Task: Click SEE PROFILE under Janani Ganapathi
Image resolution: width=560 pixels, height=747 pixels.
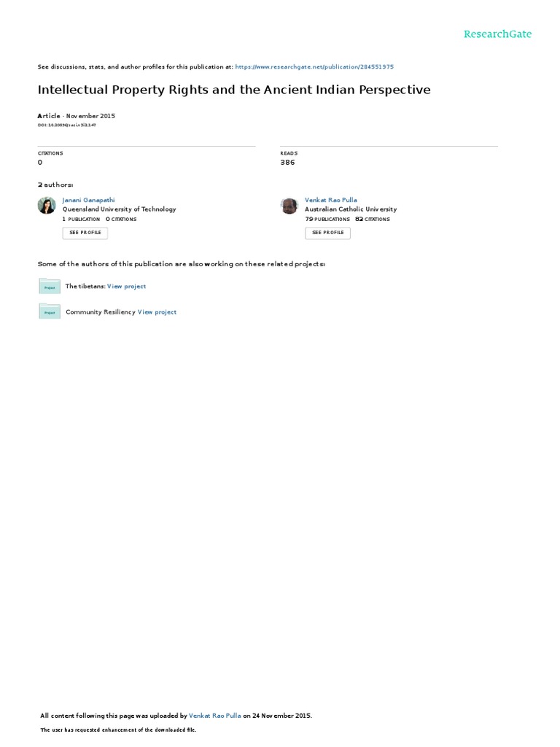Action: (85, 233)
